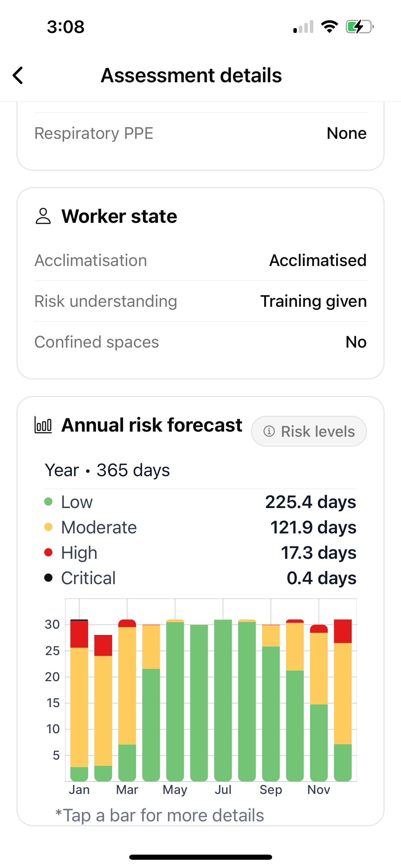Tap the green Low legend dot
401x868 pixels.
[x=48, y=502]
